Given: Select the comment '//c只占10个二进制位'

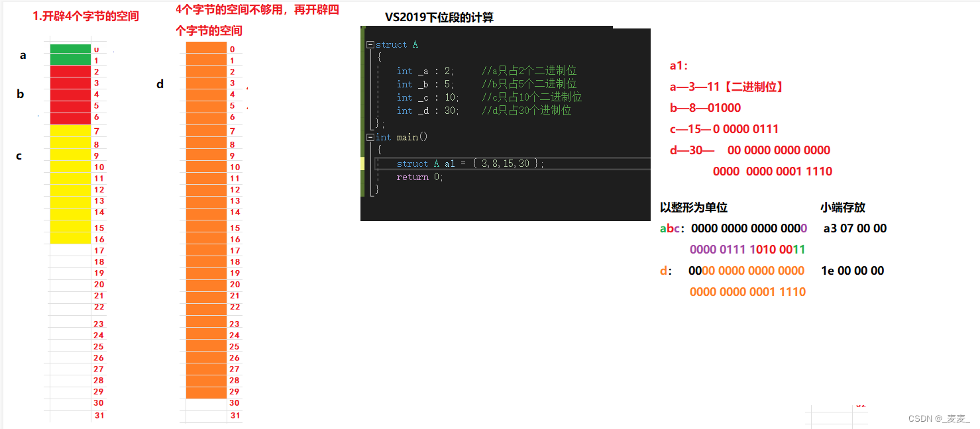Looking at the screenshot, I should pyautogui.click(x=532, y=98).
